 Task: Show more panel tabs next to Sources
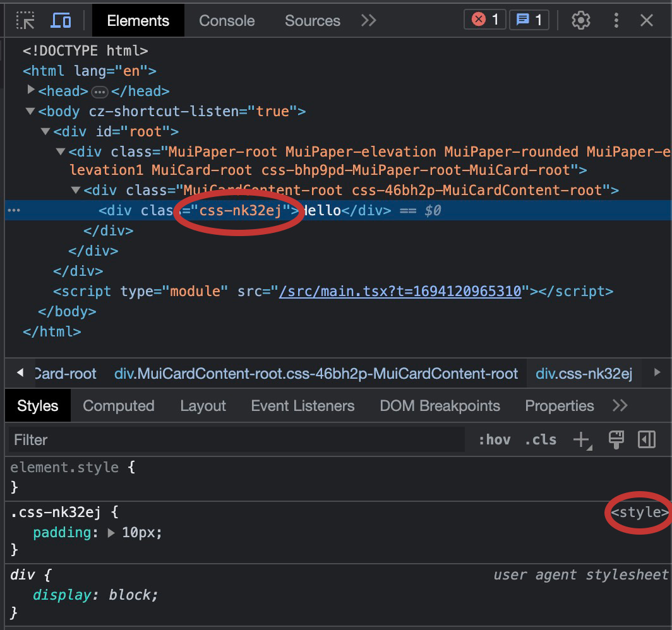coord(368,21)
